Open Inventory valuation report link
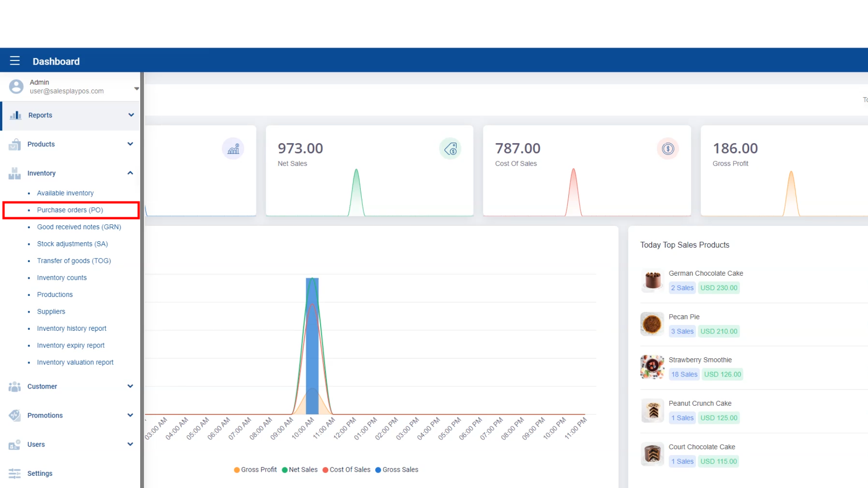 click(75, 362)
